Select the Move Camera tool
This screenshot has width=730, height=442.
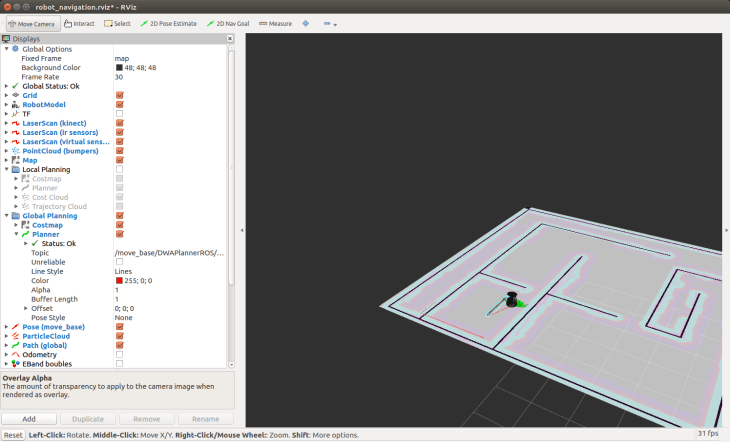[x=31, y=23]
